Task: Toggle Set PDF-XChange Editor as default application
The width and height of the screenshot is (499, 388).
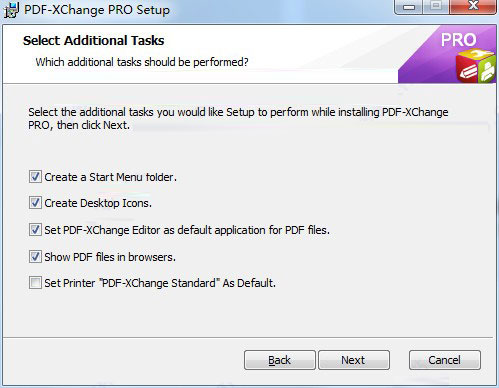Action: [35, 230]
